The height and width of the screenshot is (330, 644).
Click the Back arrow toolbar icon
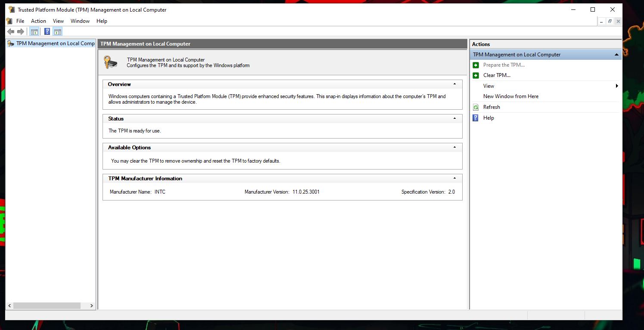[x=11, y=31]
